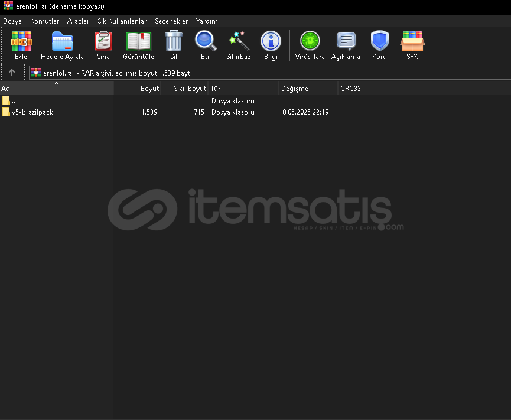Screen dimensions: 511x420
Task: Sort by the Ad column header
Action: (x=56, y=89)
